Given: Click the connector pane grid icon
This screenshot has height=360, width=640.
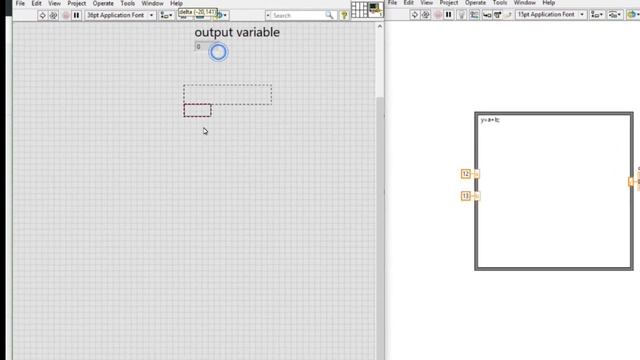Looking at the screenshot, I should (359, 10).
